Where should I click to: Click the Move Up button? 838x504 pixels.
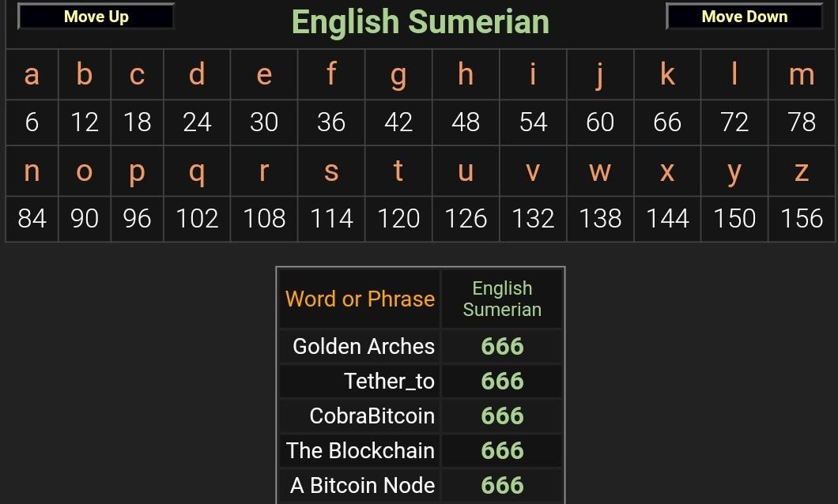(x=96, y=17)
